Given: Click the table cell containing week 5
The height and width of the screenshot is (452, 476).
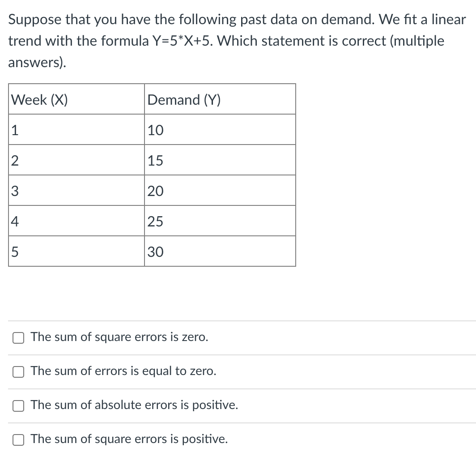Looking at the screenshot, I should (76, 252).
